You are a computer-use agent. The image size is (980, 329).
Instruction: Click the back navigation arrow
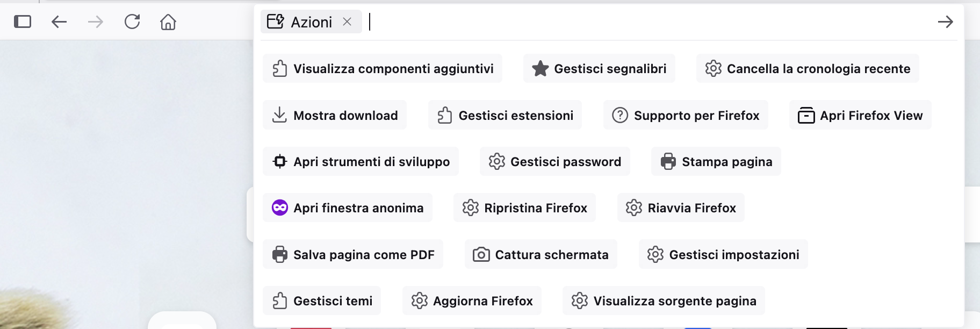[x=59, y=22]
